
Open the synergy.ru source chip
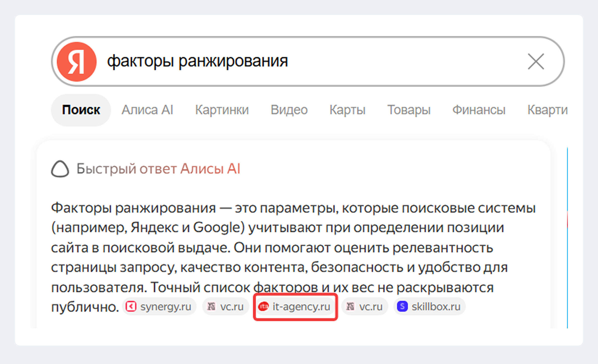coord(159,306)
